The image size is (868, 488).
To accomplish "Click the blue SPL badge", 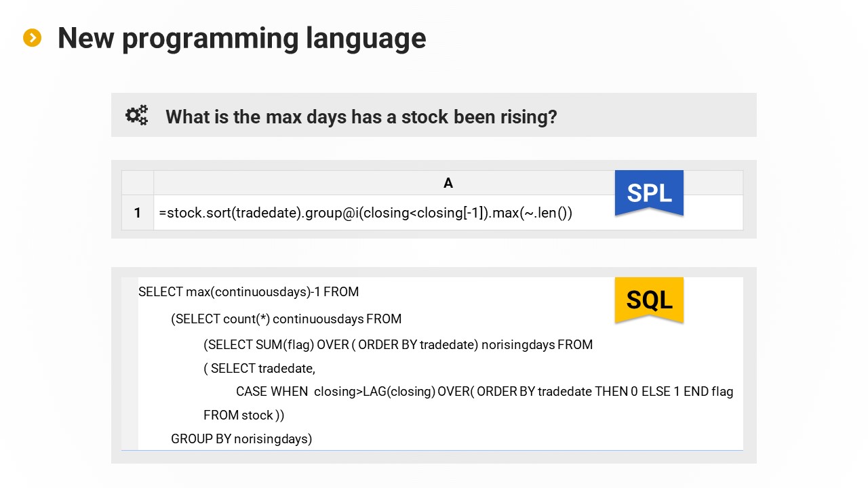I will tap(649, 192).
